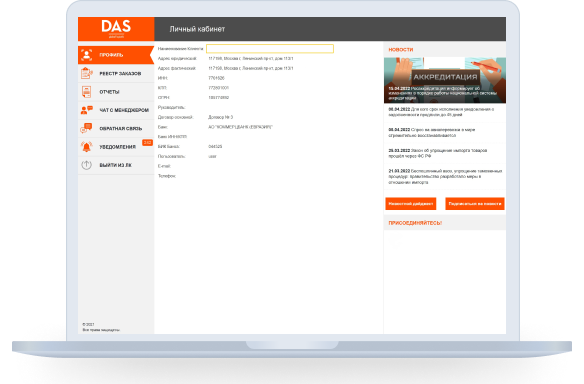Open the Аккредитация news banner image
The height and width of the screenshot is (384, 584).
coord(445,80)
